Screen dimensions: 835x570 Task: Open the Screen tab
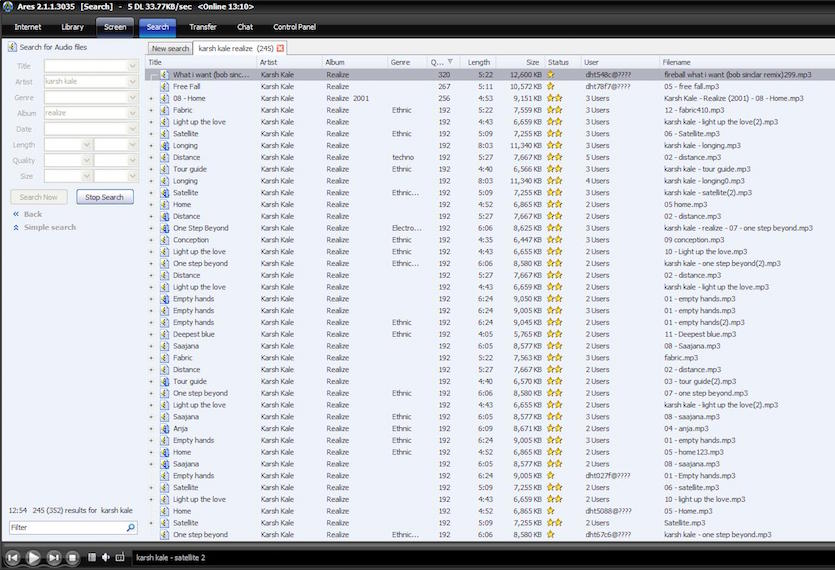click(115, 27)
